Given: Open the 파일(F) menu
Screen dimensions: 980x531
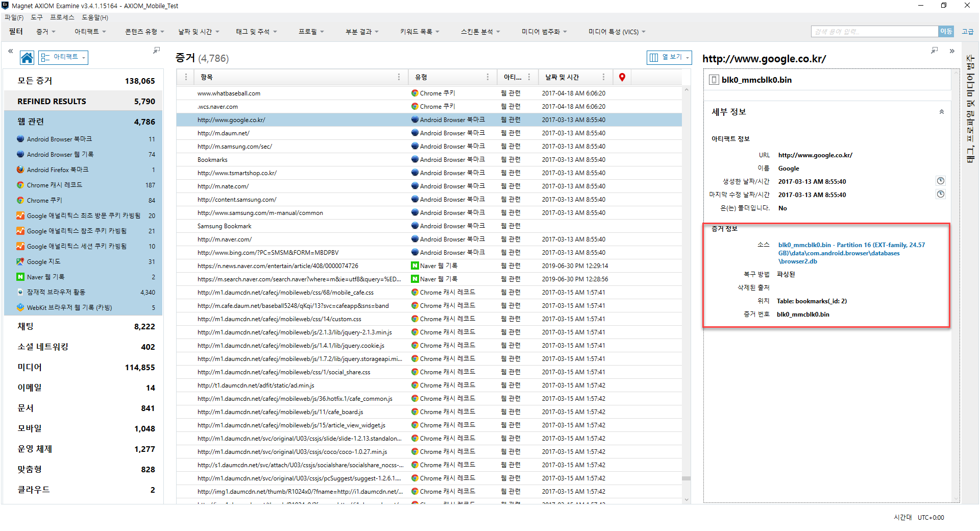Looking at the screenshot, I should [14, 17].
